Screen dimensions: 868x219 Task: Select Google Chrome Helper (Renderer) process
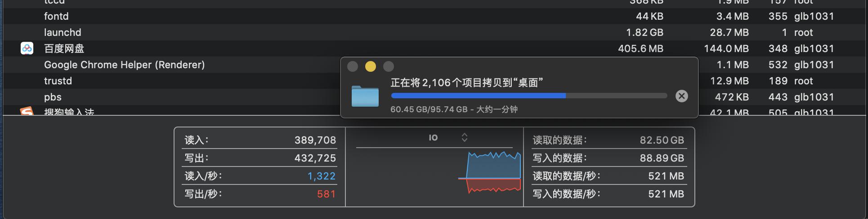[x=124, y=65]
